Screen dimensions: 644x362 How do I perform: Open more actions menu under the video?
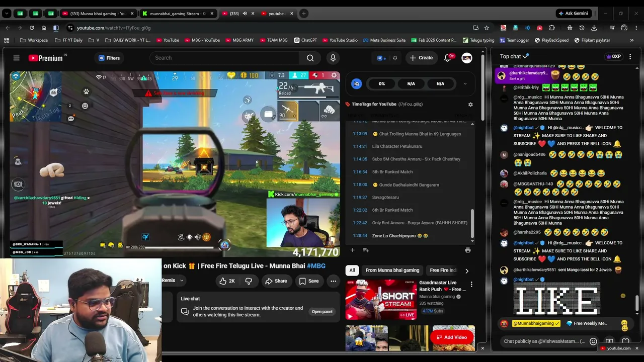click(333, 281)
